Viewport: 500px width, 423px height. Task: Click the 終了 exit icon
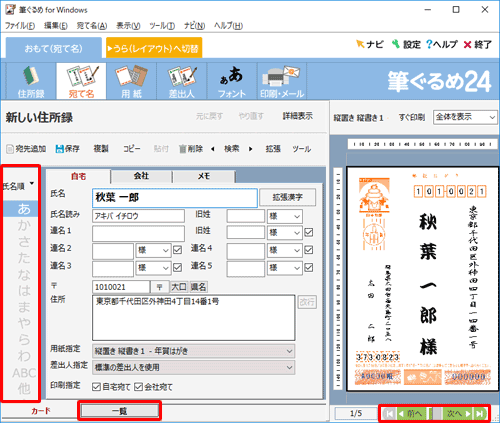click(x=477, y=44)
